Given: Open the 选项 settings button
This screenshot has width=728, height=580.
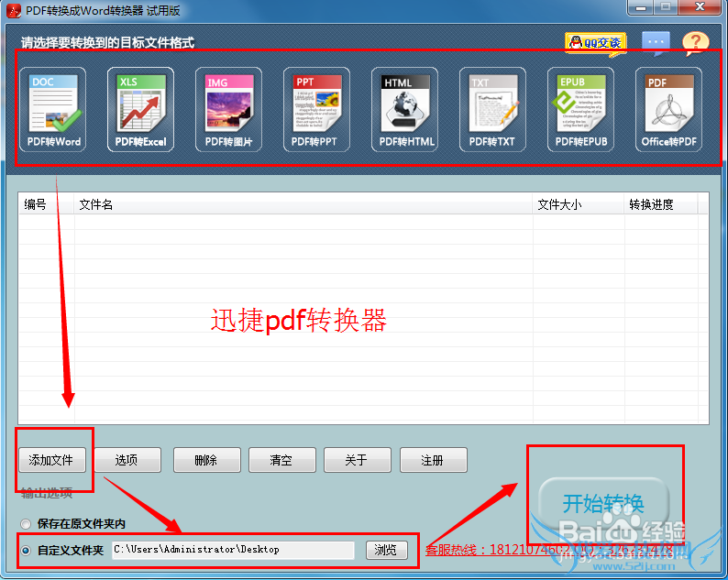Looking at the screenshot, I should coord(127,460).
